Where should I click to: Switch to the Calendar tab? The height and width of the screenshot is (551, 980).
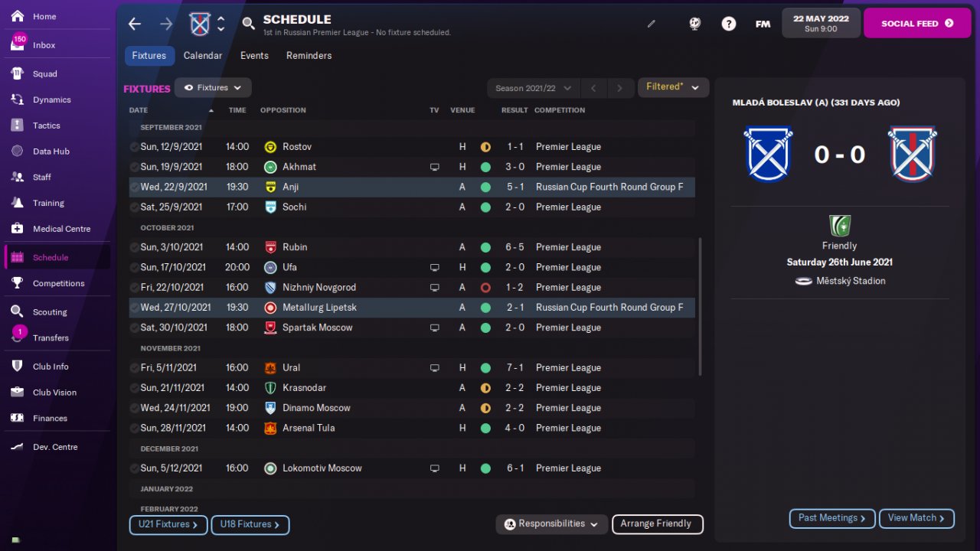point(203,56)
